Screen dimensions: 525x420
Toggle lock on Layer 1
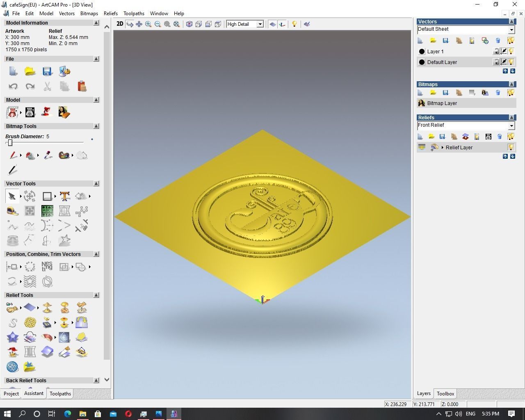[496, 51]
